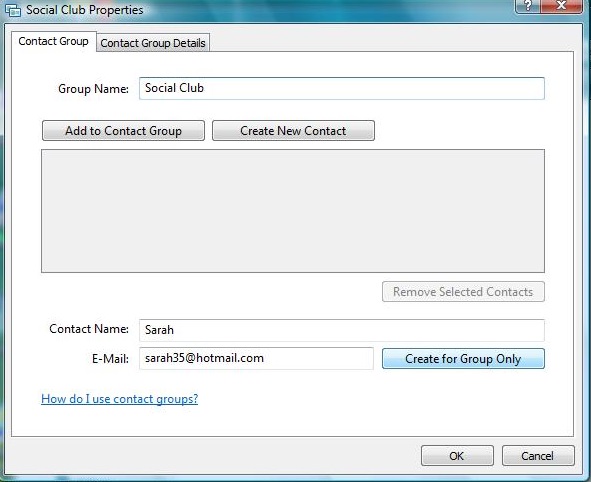Focus the E-Mail address field
591x482 pixels.
pyautogui.click(x=256, y=358)
